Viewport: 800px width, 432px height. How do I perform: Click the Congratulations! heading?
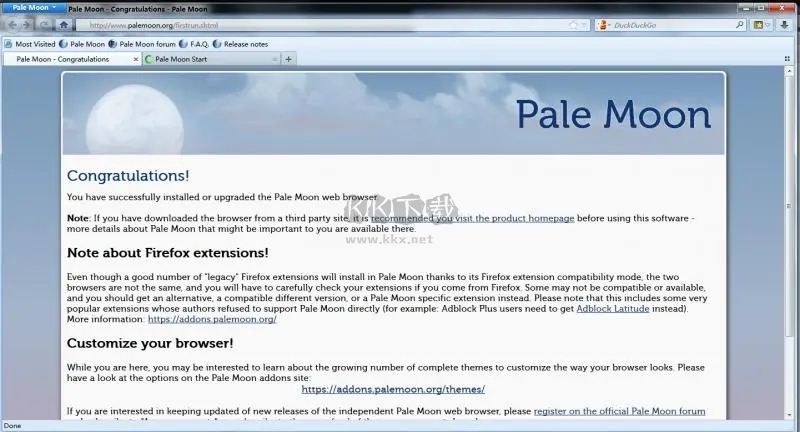click(128, 175)
